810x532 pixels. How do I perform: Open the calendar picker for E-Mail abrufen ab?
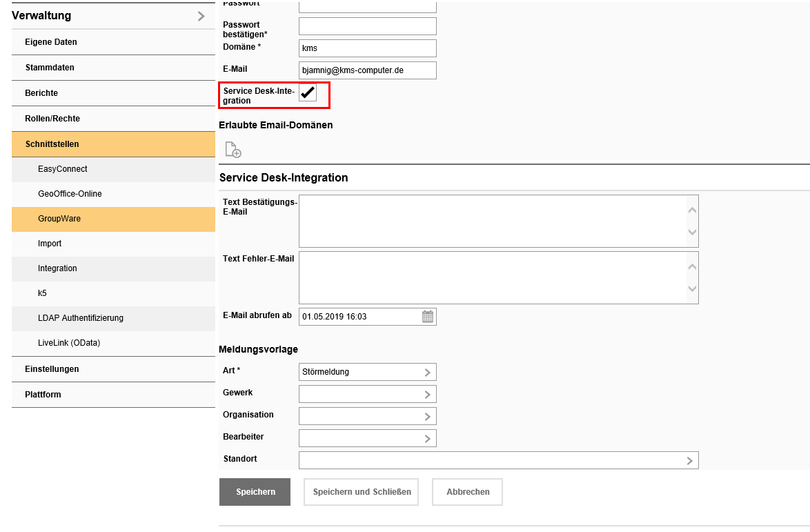pos(428,316)
